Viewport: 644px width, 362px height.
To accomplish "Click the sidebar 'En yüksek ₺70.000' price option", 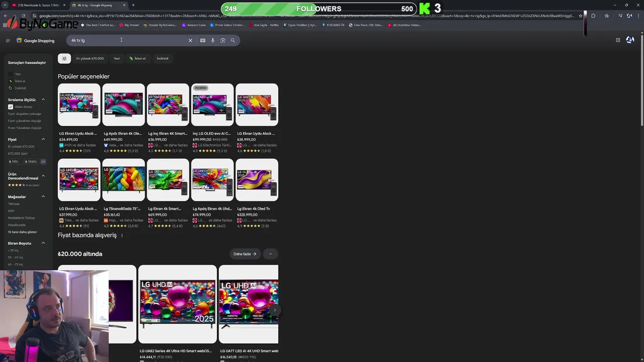I will (21, 146).
